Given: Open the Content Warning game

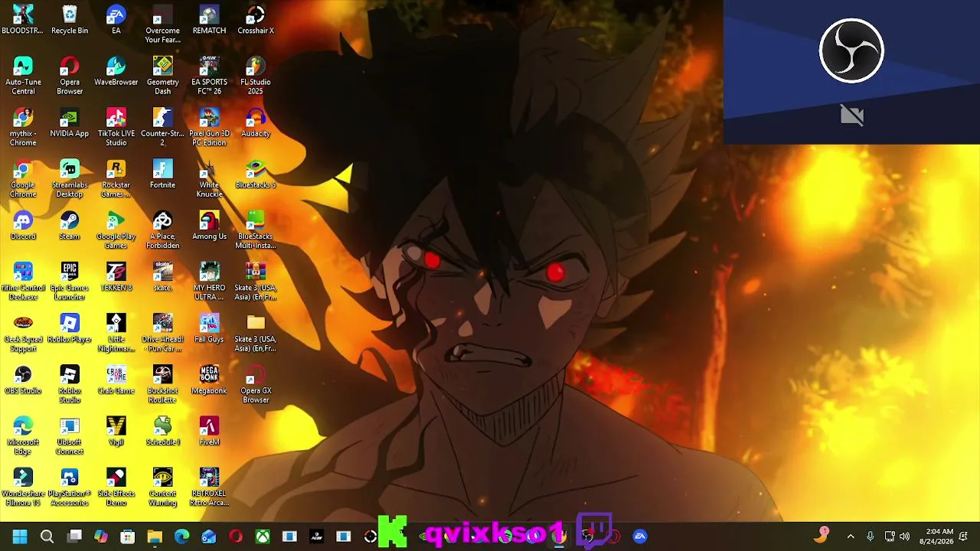Looking at the screenshot, I should (162, 486).
